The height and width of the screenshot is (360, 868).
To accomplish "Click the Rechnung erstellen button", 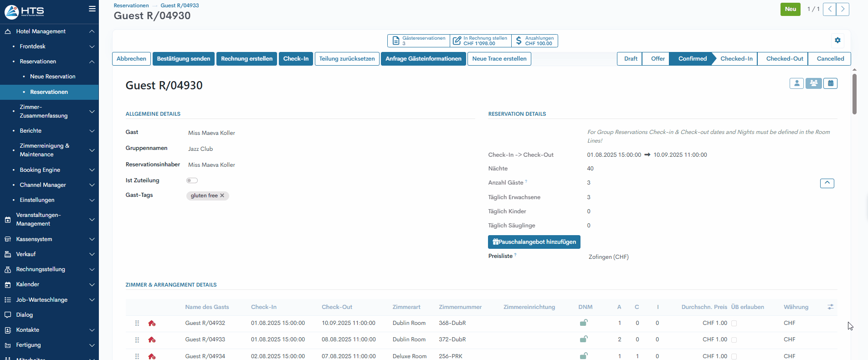I will (247, 59).
